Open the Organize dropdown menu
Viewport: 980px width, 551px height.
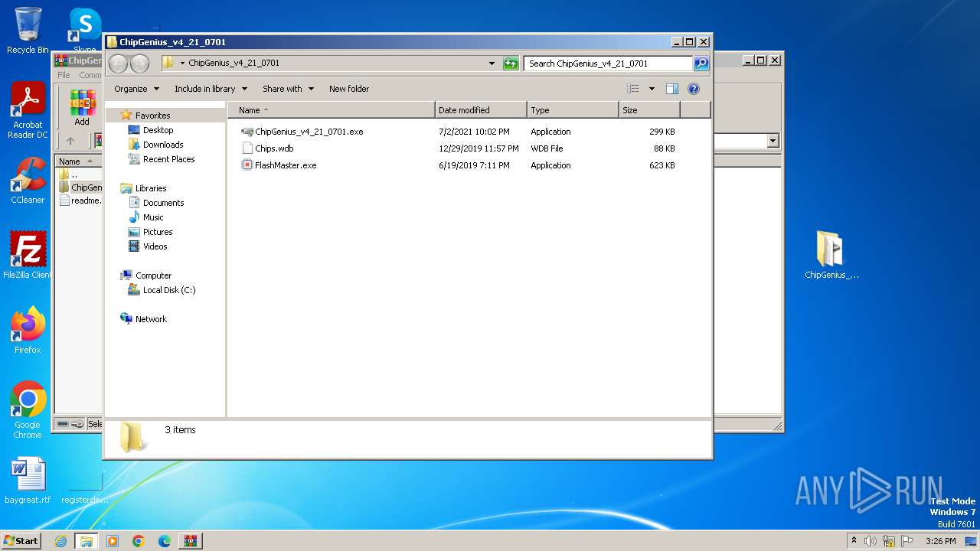coord(137,89)
